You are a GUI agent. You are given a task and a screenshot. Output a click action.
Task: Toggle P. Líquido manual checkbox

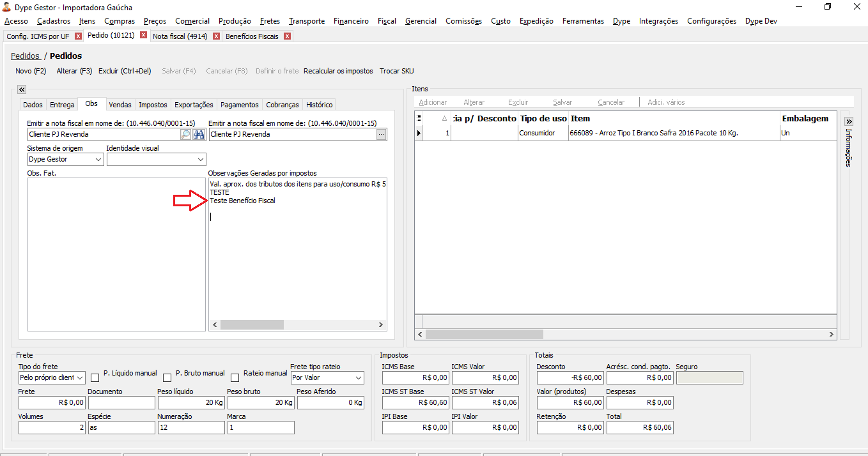pos(95,377)
